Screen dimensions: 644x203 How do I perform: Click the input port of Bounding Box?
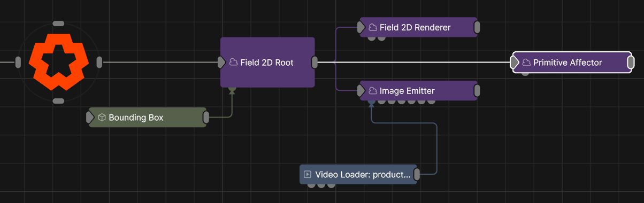90,117
